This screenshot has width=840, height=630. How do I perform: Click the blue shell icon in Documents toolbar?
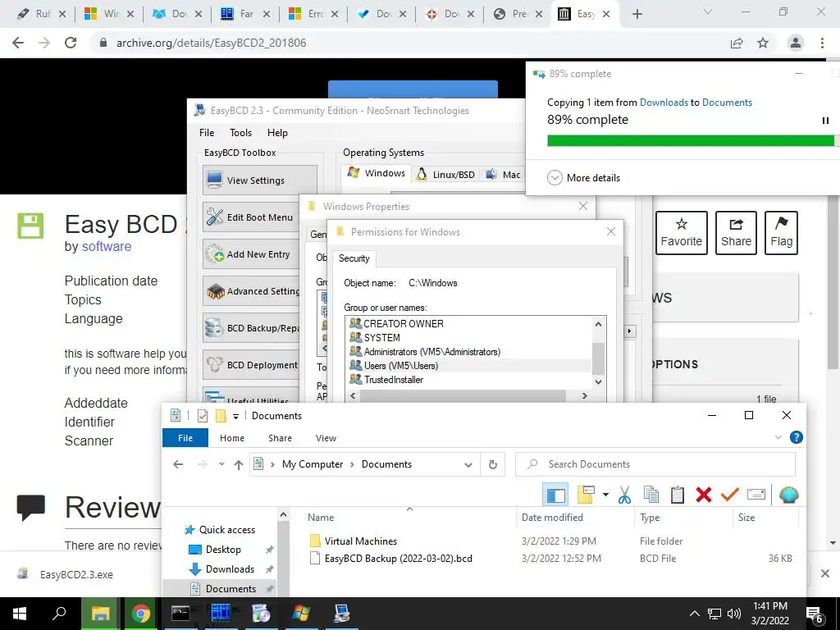[x=788, y=495]
